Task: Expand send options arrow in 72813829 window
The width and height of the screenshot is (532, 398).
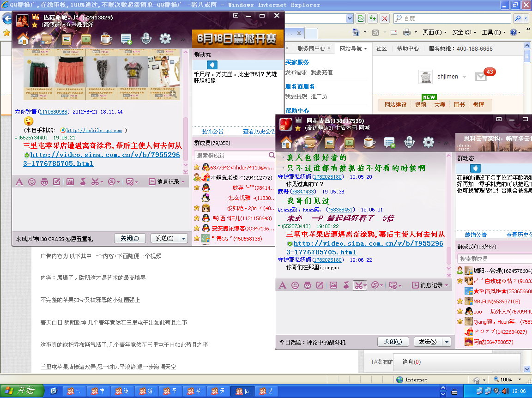Action: pyautogui.click(x=183, y=239)
